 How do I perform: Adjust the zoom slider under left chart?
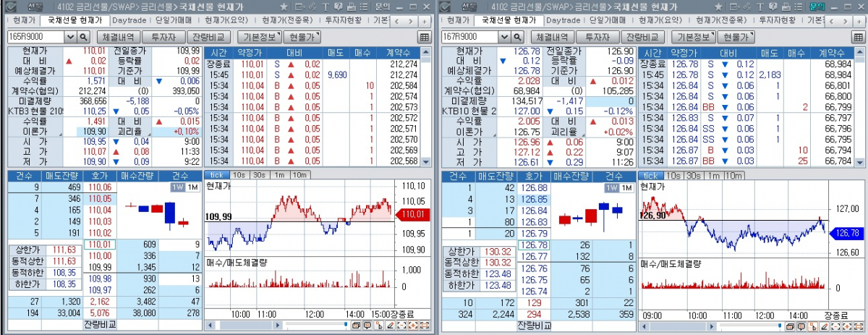click(x=346, y=324)
